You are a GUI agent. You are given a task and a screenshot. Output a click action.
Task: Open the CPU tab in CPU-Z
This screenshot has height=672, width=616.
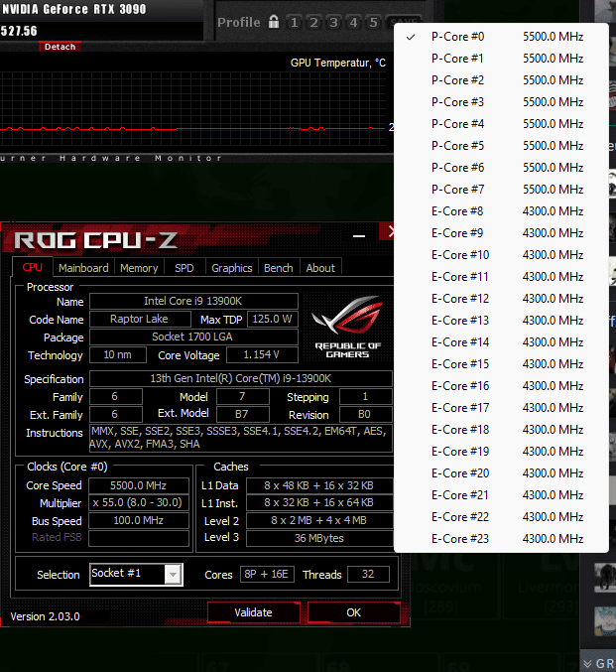(x=32, y=267)
